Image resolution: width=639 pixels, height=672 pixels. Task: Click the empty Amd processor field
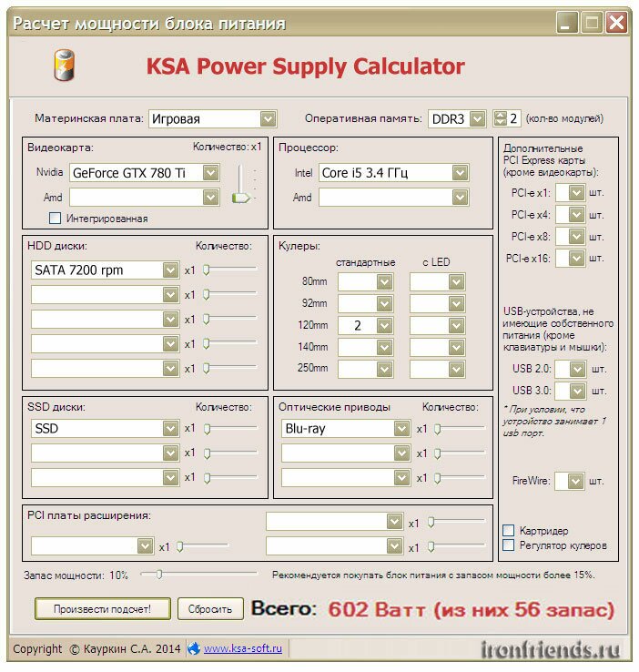(x=393, y=198)
